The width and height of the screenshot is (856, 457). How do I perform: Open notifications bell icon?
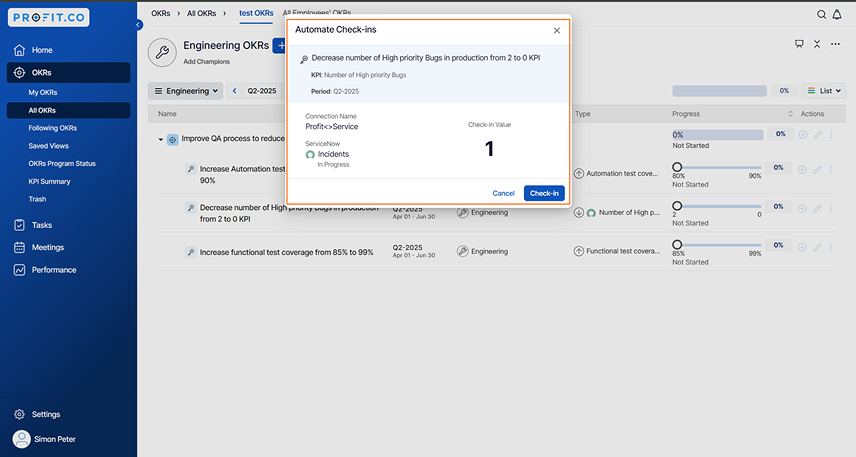(x=837, y=15)
